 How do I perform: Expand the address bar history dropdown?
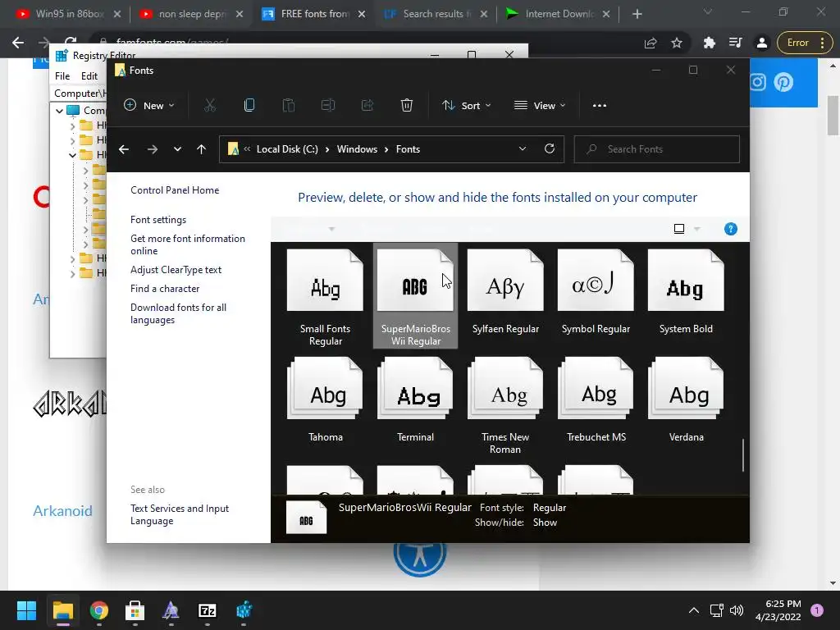tap(523, 149)
